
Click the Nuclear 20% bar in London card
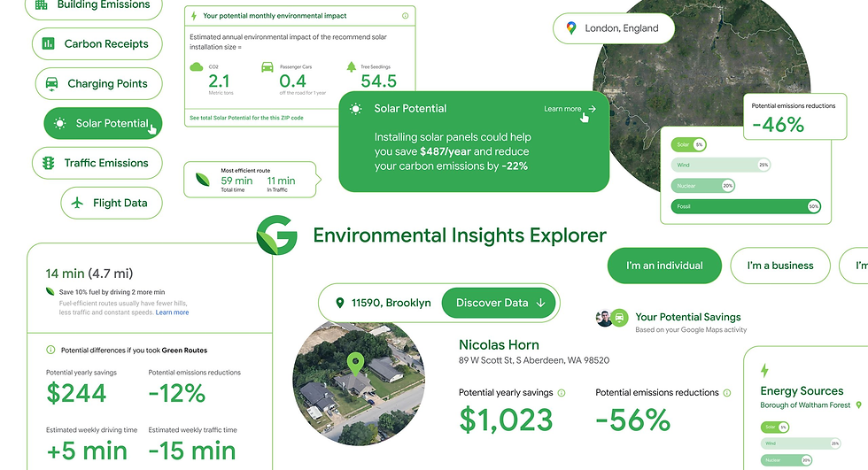coord(702,186)
